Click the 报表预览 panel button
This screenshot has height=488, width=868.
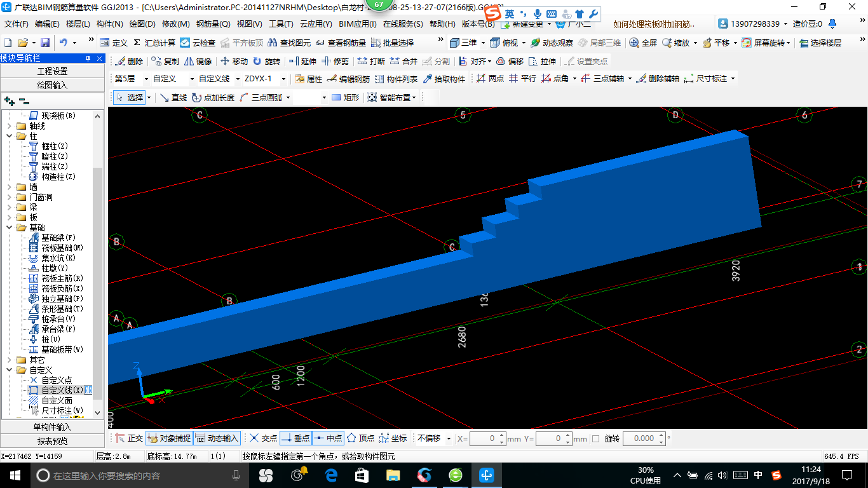(52, 440)
